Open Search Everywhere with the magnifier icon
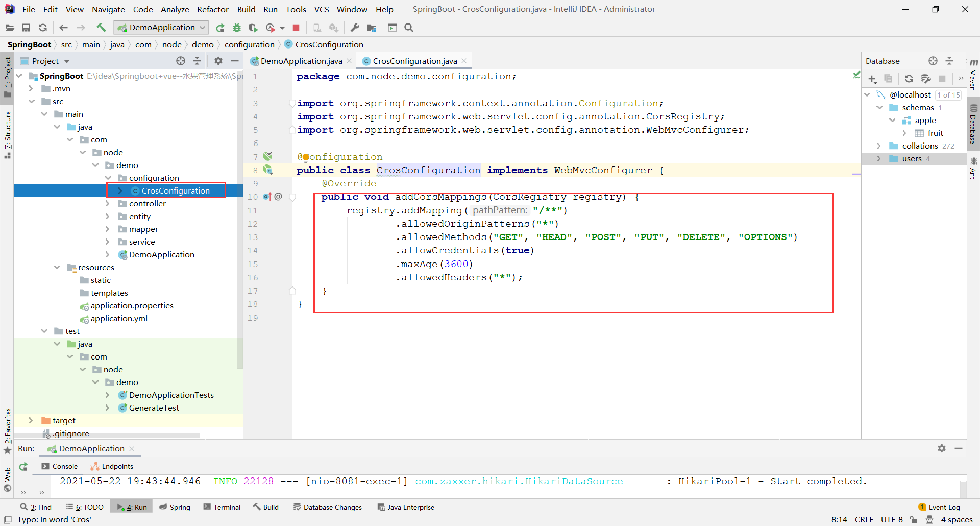The image size is (980, 526). (x=408, y=28)
